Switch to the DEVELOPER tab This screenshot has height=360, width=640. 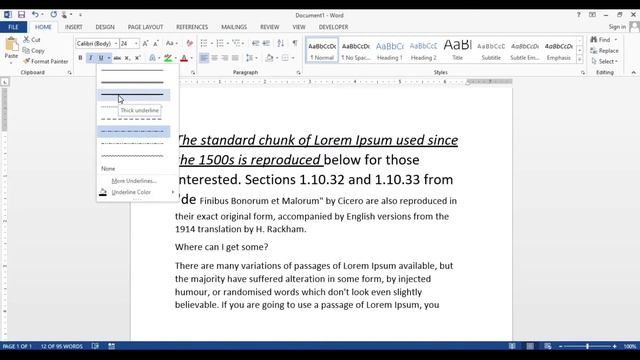point(333,27)
